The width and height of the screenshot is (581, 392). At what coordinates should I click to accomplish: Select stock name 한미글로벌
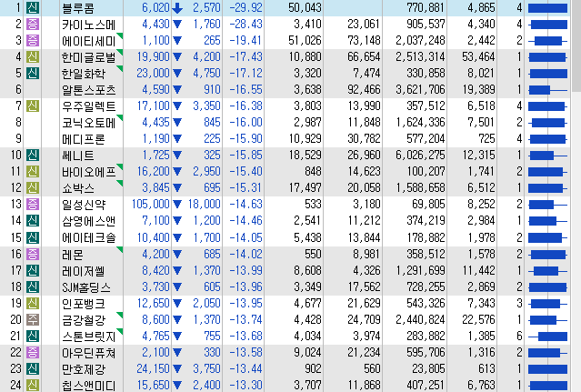88,57
